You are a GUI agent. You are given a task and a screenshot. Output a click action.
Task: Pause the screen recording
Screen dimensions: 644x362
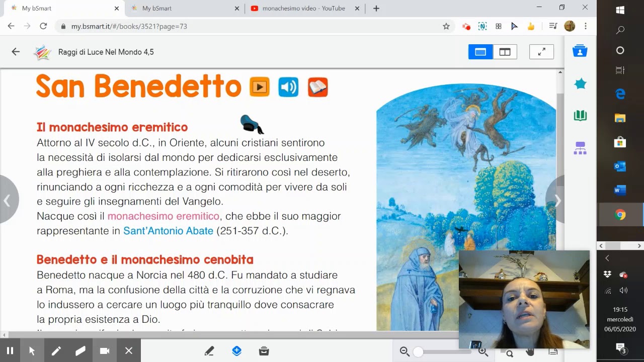(10, 351)
